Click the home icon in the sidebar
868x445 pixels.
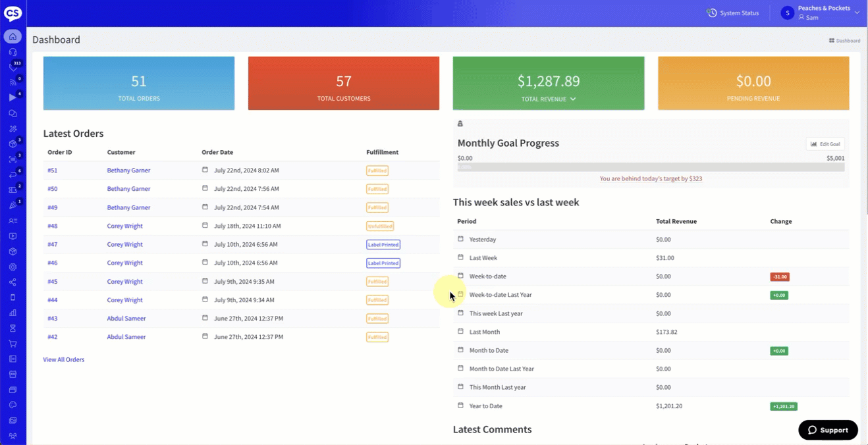13,37
